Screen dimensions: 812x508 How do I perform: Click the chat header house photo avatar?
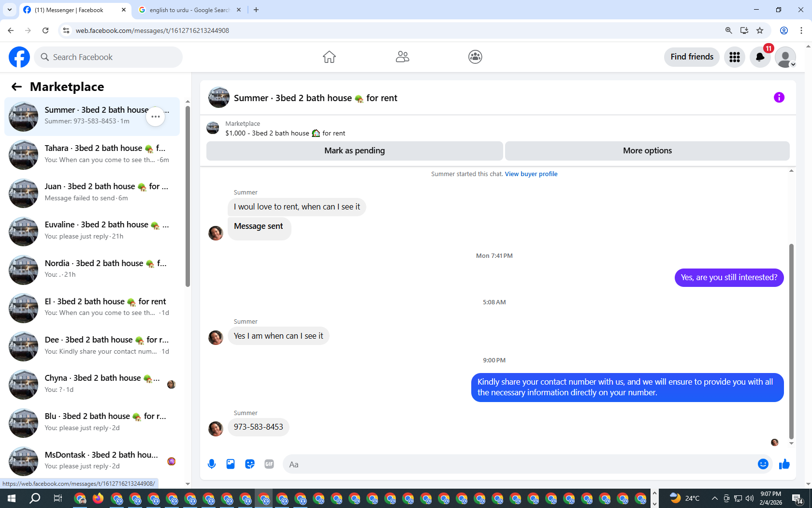point(219,98)
